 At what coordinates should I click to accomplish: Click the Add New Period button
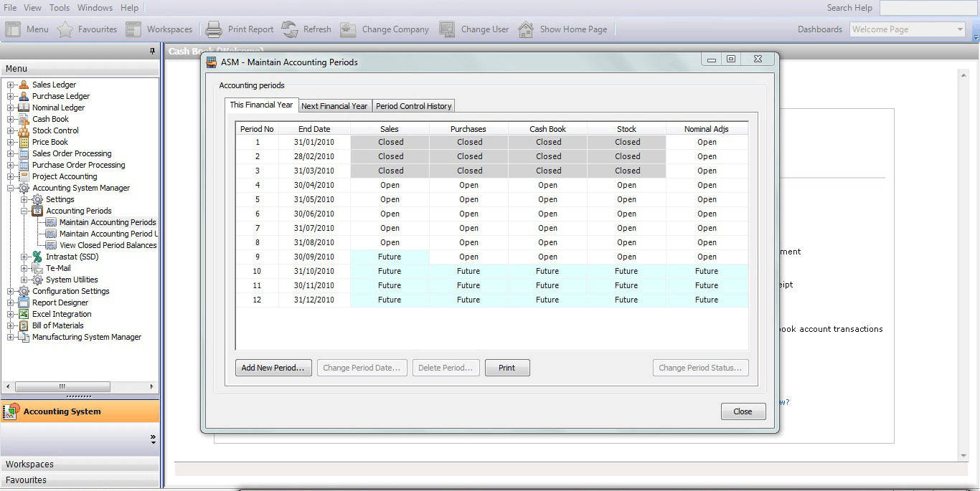pyautogui.click(x=273, y=368)
